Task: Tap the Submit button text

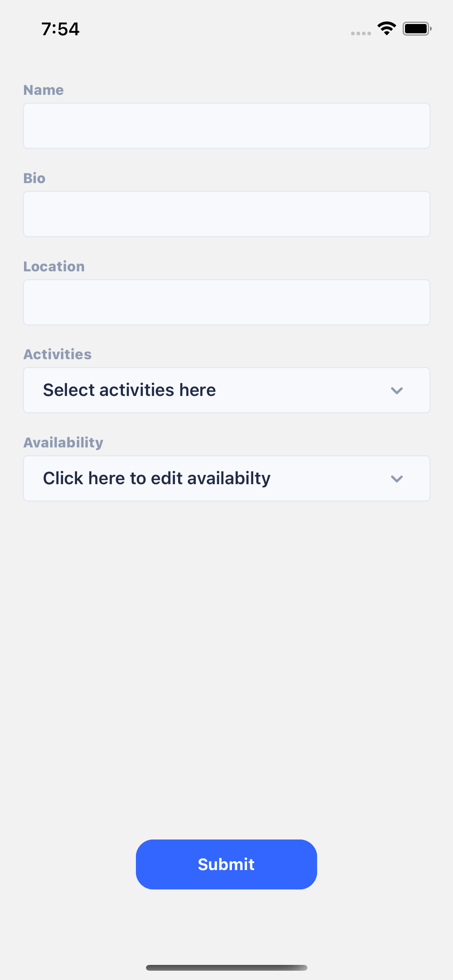Action: (x=226, y=864)
